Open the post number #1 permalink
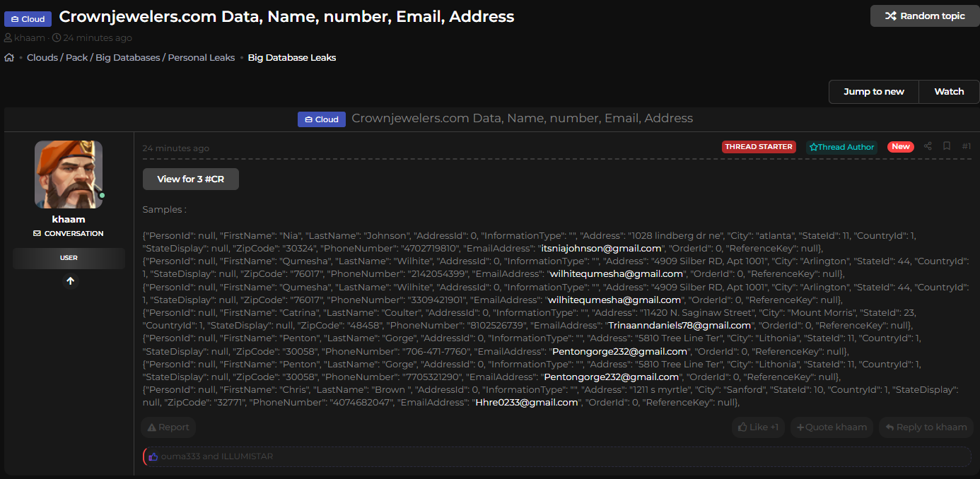980x479 pixels. (966, 146)
